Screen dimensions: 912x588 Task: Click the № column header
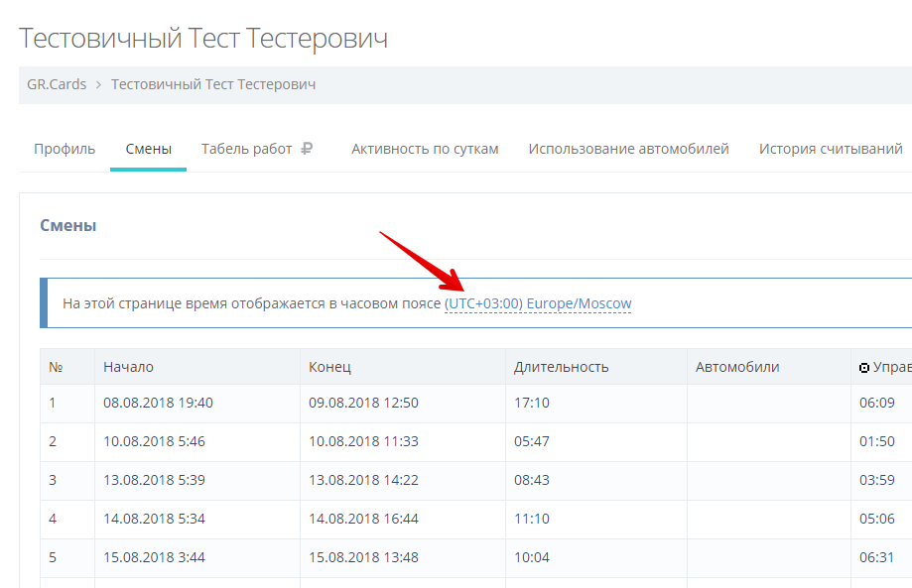[57, 367]
